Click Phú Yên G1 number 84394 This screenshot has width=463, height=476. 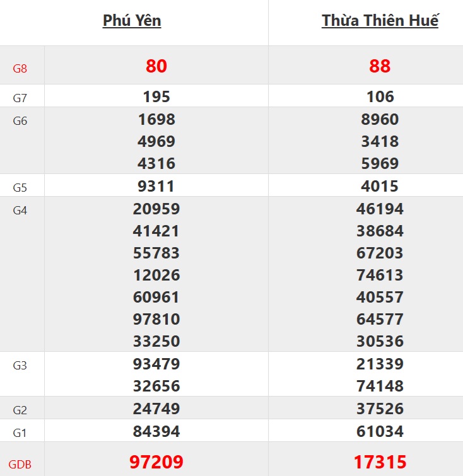156,431
